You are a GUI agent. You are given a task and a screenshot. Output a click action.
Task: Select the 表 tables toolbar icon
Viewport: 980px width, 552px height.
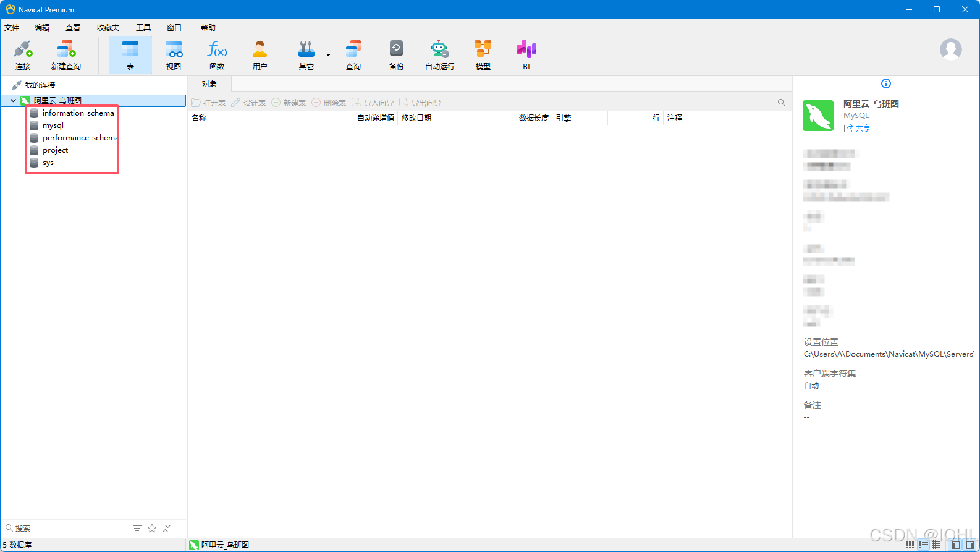[130, 55]
